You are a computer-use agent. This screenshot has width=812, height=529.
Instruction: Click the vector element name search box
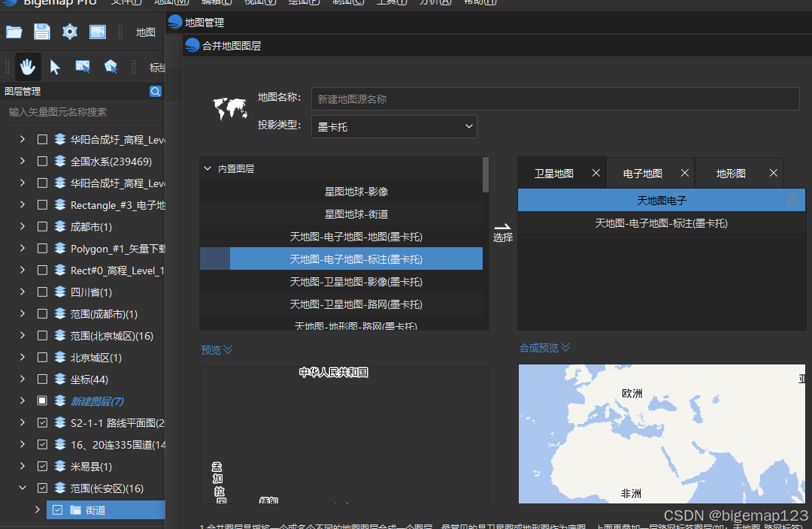83,112
